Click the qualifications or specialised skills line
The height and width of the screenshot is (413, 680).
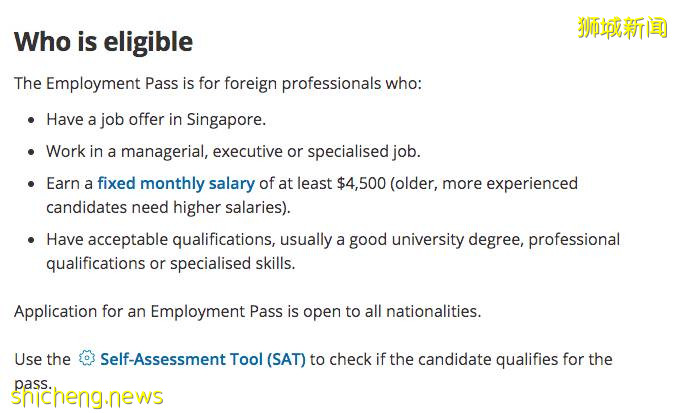[170, 263]
